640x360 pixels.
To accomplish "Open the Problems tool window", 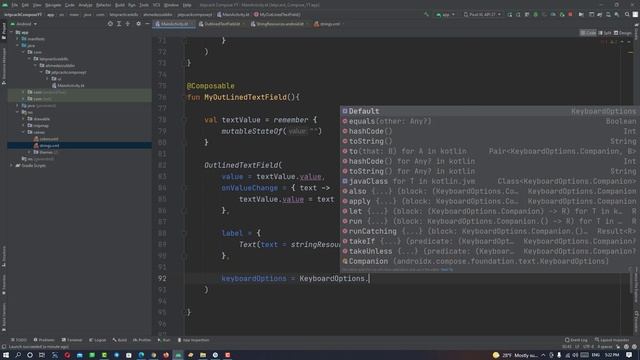I will 44,340.
